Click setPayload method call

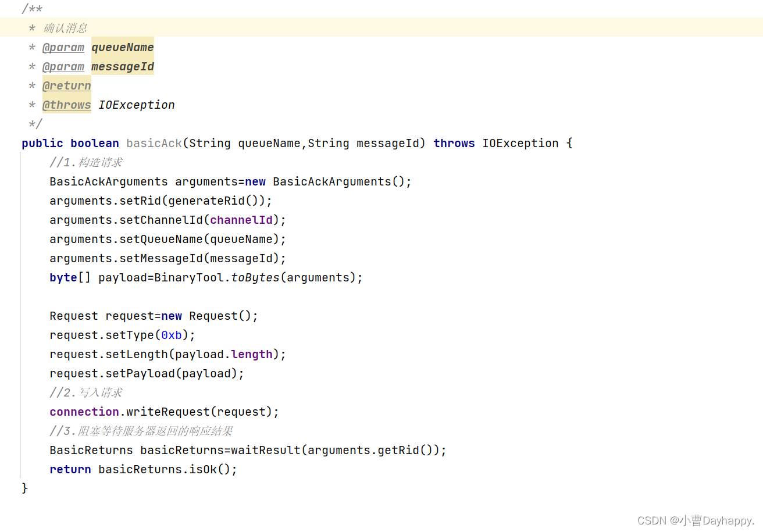pyautogui.click(x=140, y=373)
